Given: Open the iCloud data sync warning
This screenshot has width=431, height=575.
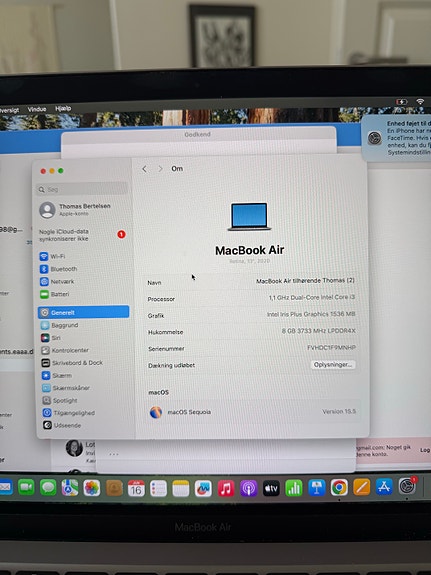Looking at the screenshot, I should pos(83,235).
